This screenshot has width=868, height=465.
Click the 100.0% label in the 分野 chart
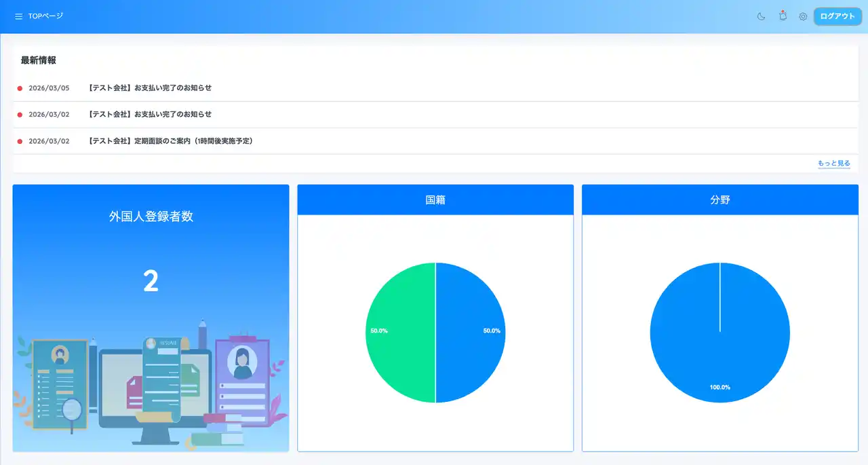719,387
